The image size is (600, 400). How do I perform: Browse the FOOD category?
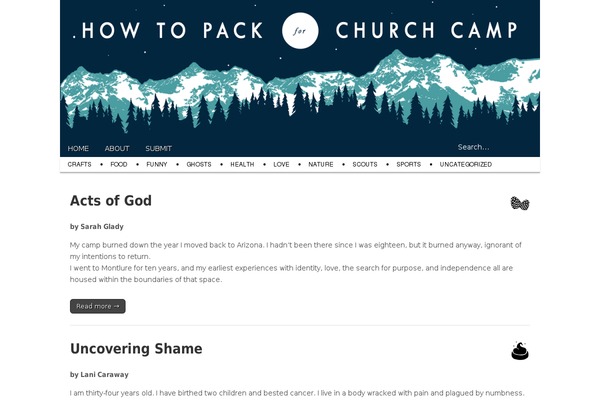[x=119, y=164]
